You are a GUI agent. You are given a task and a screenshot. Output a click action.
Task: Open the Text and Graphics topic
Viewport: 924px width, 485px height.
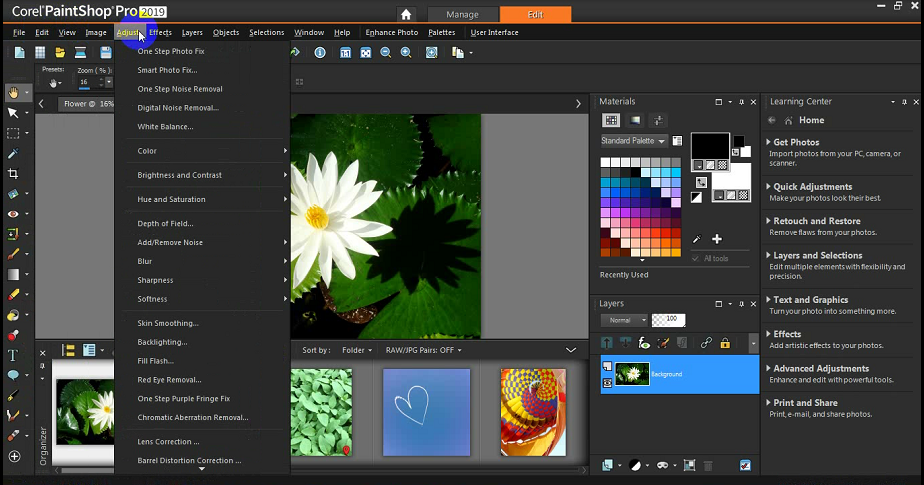(x=810, y=299)
